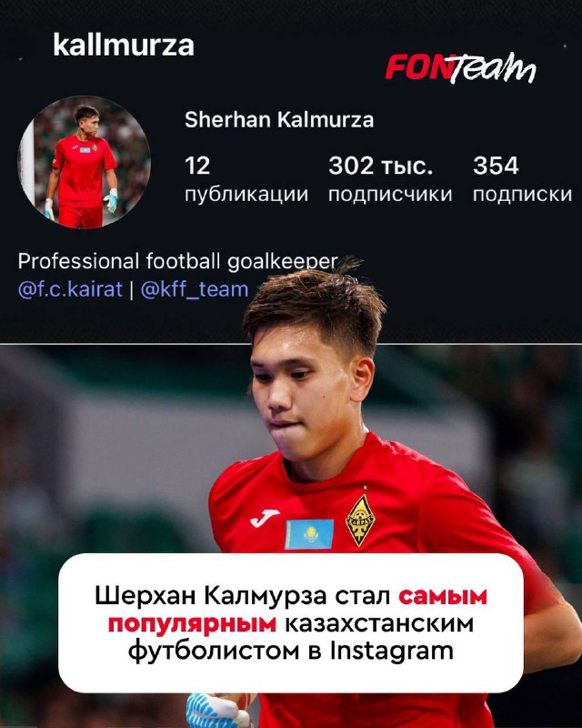Viewport: 582px width, 728px height.
Task: Click the Joma logo on shirt
Action: pos(265,518)
